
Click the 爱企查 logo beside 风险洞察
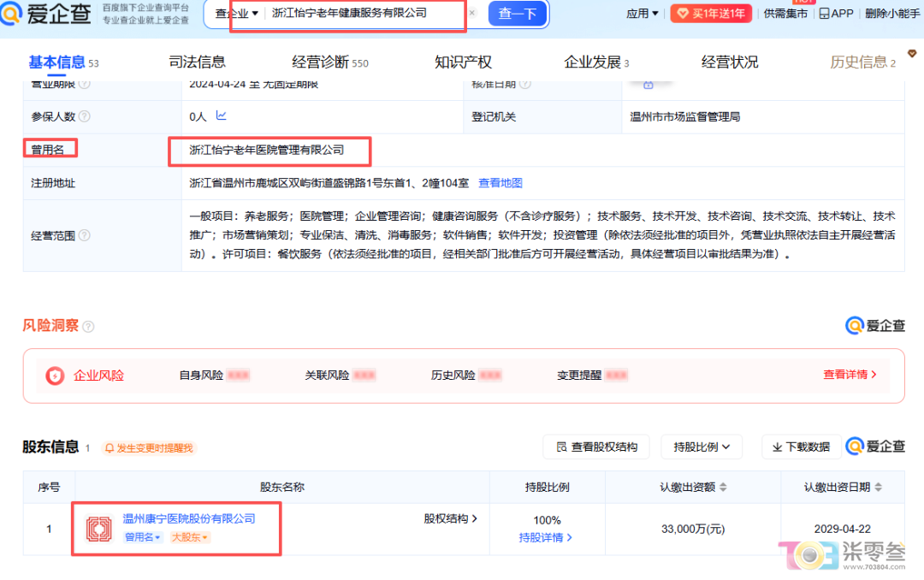pos(875,325)
